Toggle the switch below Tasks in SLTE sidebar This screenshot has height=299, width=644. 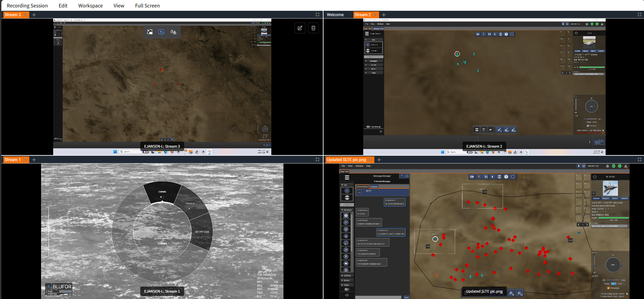click(347, 289)
